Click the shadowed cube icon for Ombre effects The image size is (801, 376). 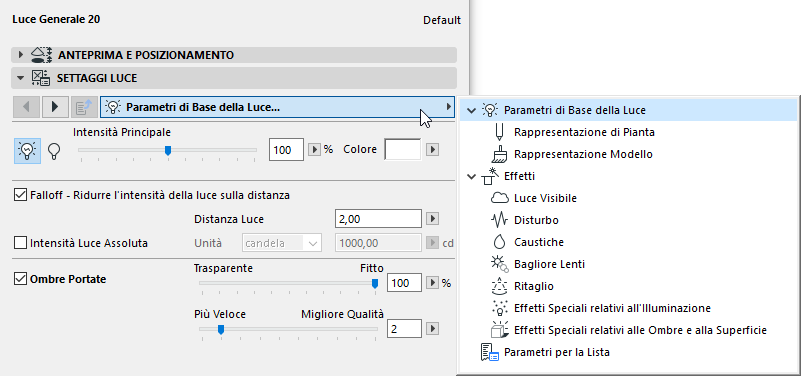pos(499,331)
